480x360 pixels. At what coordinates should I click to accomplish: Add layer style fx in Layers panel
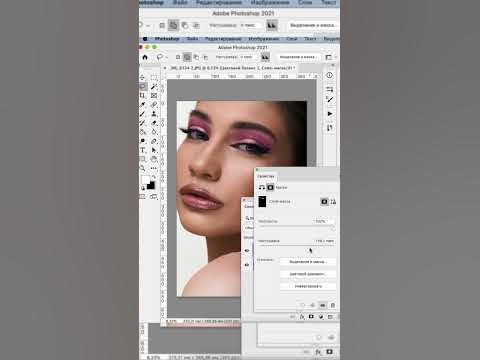[x=302, y=316]
